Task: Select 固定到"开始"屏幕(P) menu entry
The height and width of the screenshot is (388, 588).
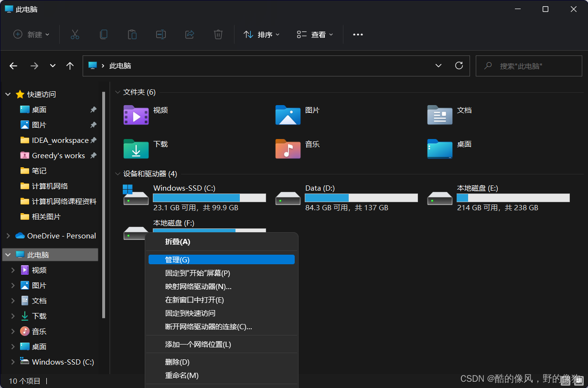Action: click(222, 273)
